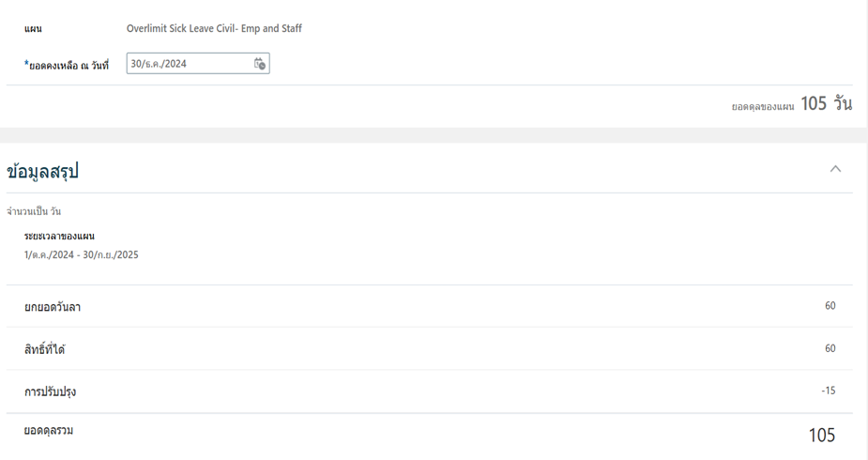Click the ข้อมูลสรุป section heading

[43, 171]
